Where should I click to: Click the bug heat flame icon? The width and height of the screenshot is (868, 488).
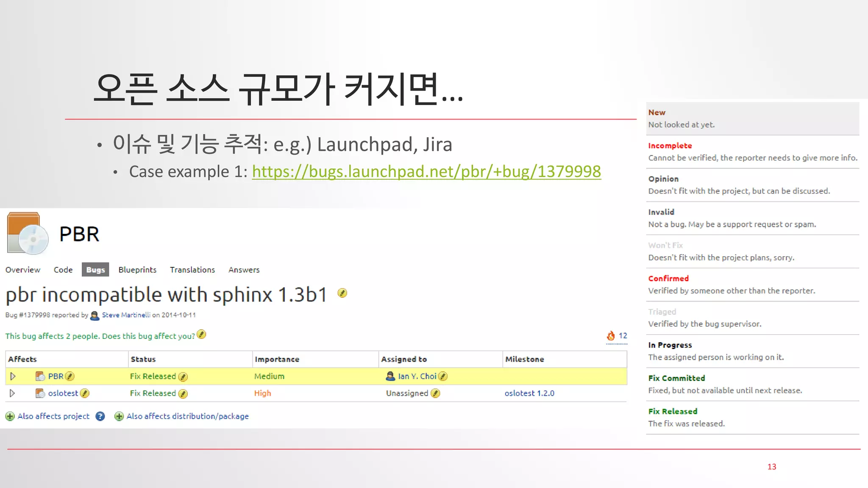pos(611,335)
